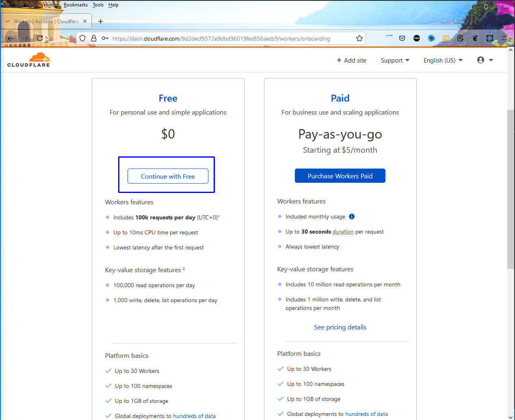Open the Support dropdown

[395, 60]
